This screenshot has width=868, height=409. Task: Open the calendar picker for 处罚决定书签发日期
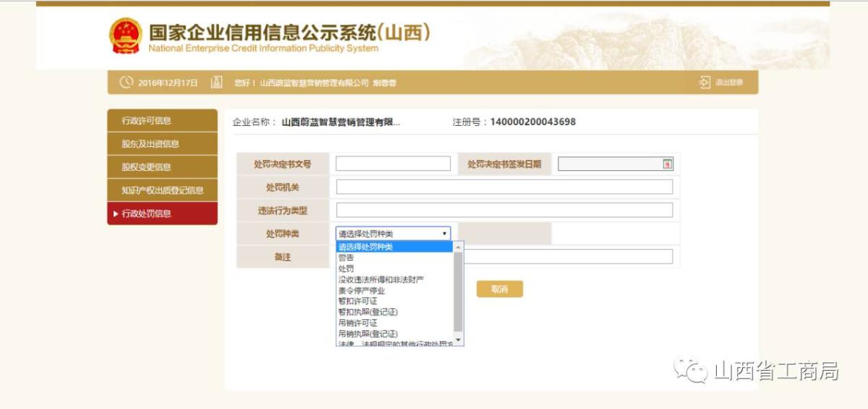click(667, 164)
